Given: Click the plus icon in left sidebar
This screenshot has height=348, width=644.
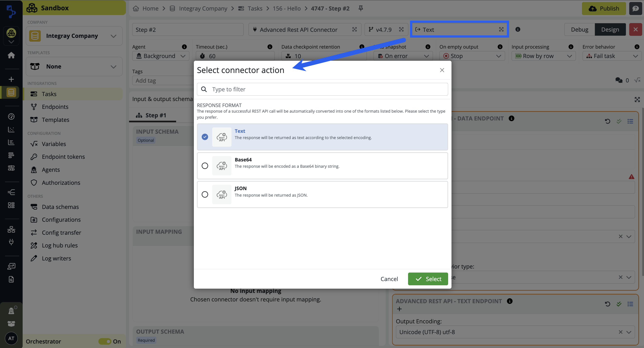Looking at the screenshot, I should pos(11,79).
